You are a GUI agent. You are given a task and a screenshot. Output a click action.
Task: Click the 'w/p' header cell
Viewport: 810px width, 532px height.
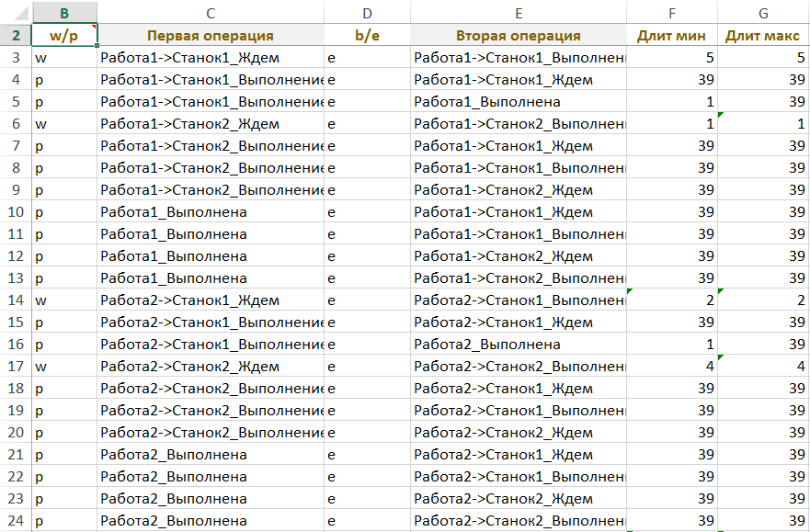click(x=63, y=36)
